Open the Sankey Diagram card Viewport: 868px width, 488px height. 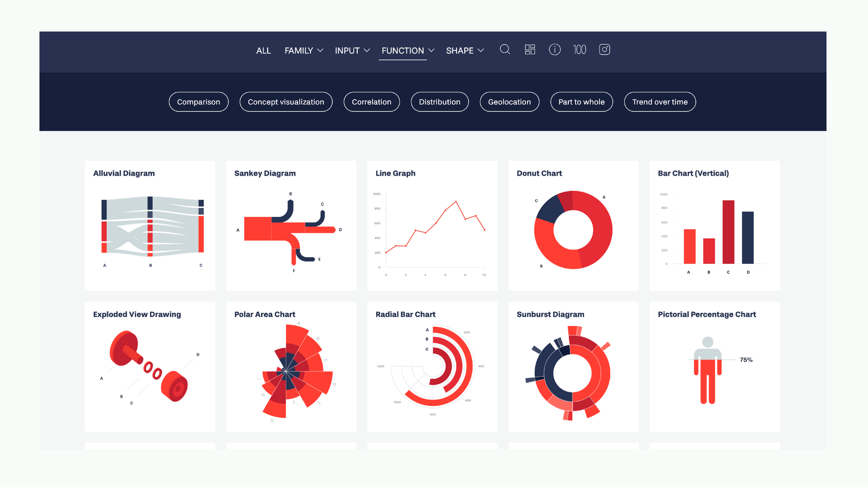click(x=291, y=226)
